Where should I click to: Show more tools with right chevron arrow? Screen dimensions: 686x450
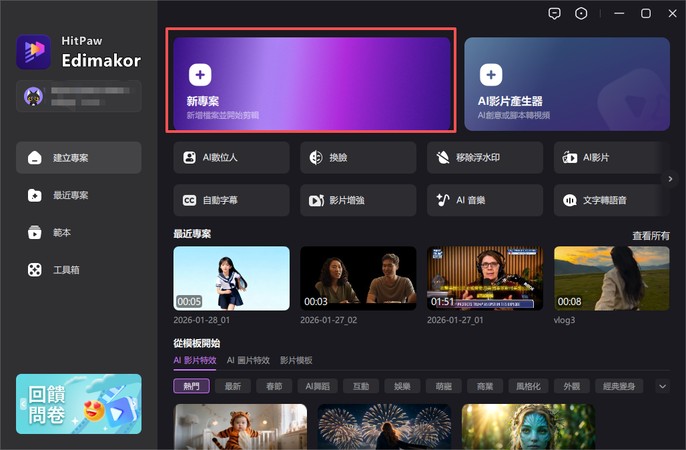[670, 179]
